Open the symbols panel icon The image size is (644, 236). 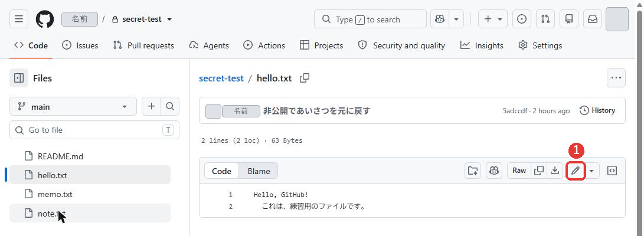tap(612, 171)
